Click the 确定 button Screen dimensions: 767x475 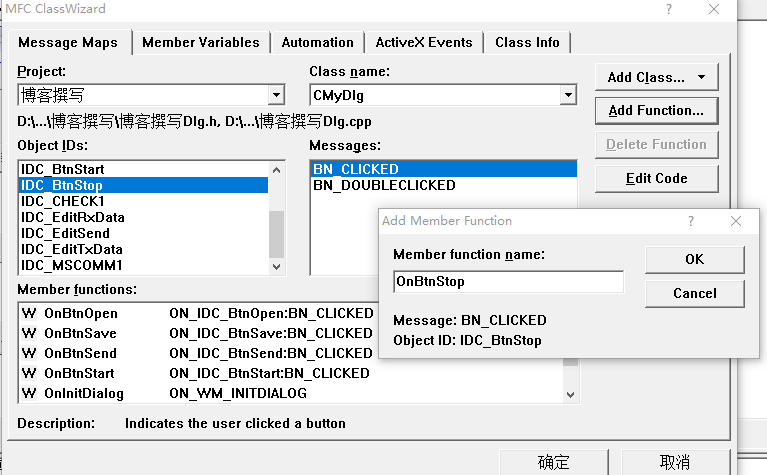554,462
